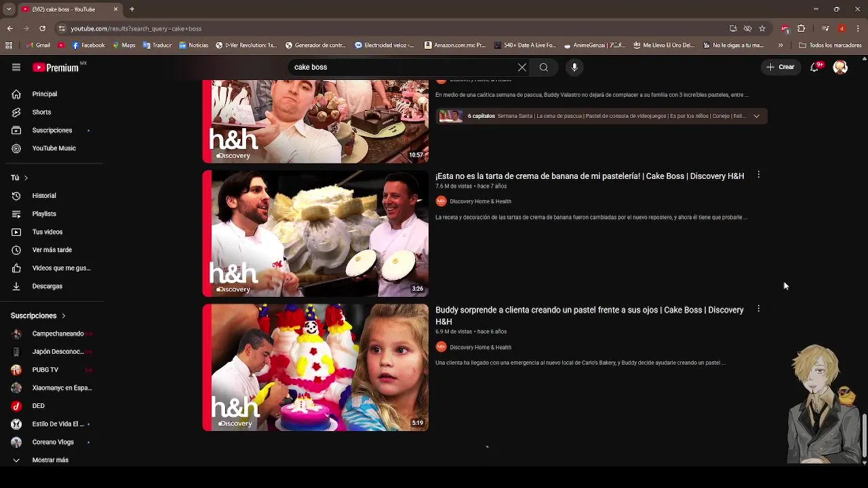Open Buddy sorprende a clienta thumbnail
Image resolution: width=868 pixels, height=488 pixels.
pyautogui.click(x=315, y=367)
